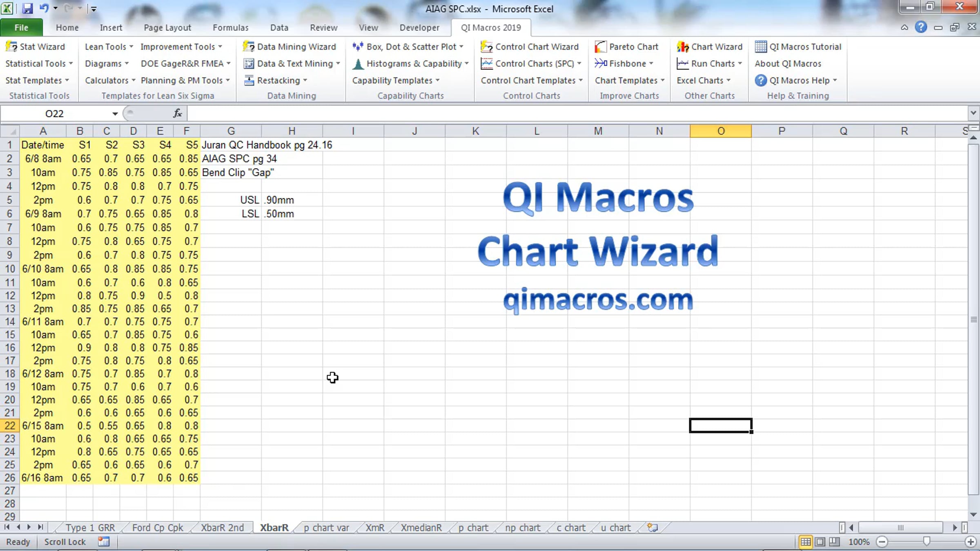Click the Restacking icon
This screenshot has width=980, height=551.
(x=249, y=80)
